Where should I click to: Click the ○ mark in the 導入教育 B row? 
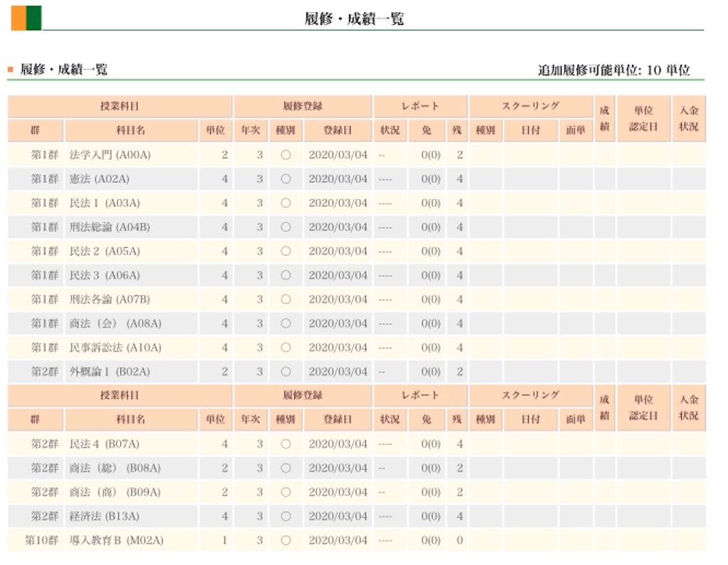(286, 541)
